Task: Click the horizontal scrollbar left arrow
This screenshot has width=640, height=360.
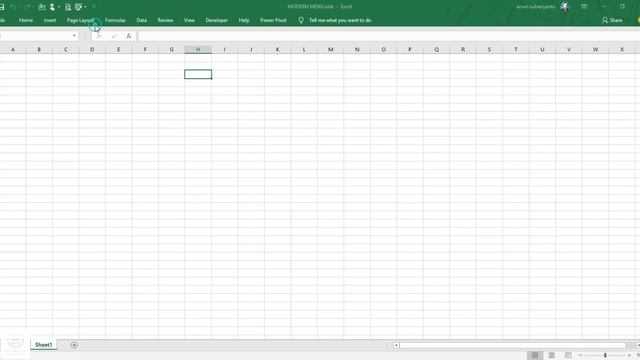Action: coord(396,345)
